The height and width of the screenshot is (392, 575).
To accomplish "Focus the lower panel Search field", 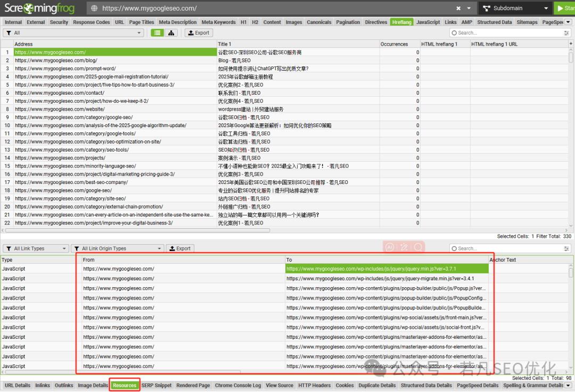I will point(506,248).
